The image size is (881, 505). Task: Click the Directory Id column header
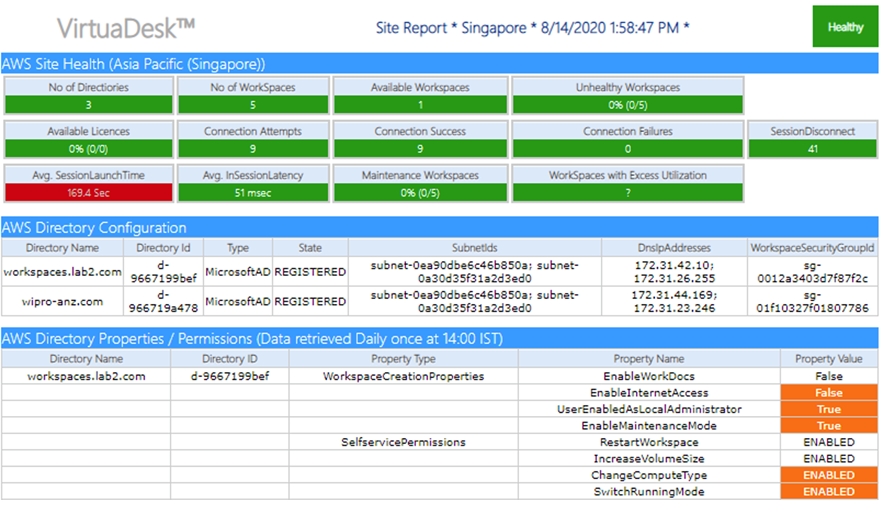pos(163,247)
